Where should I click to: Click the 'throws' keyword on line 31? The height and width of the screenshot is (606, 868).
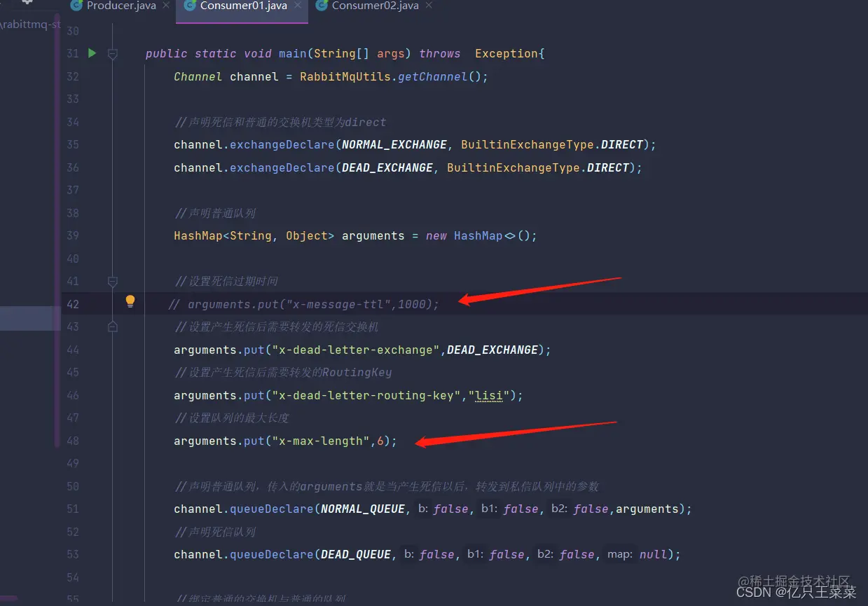point(440,54)
